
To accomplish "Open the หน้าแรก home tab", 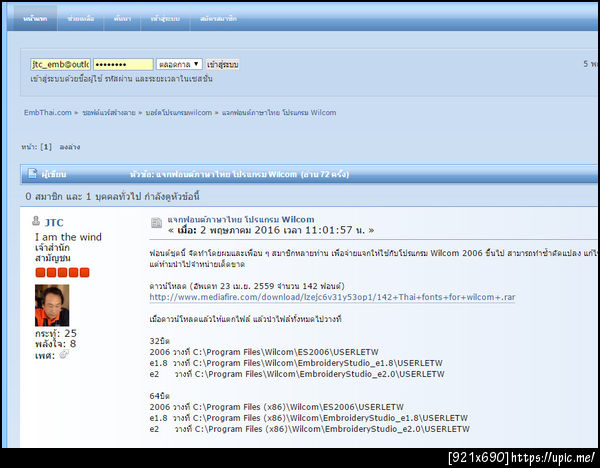I will click(35, 19).
